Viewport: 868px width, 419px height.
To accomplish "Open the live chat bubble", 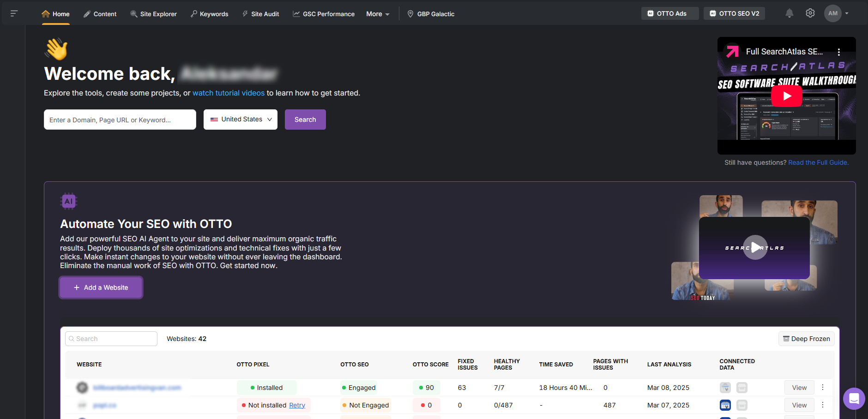I will pos(853,399).
